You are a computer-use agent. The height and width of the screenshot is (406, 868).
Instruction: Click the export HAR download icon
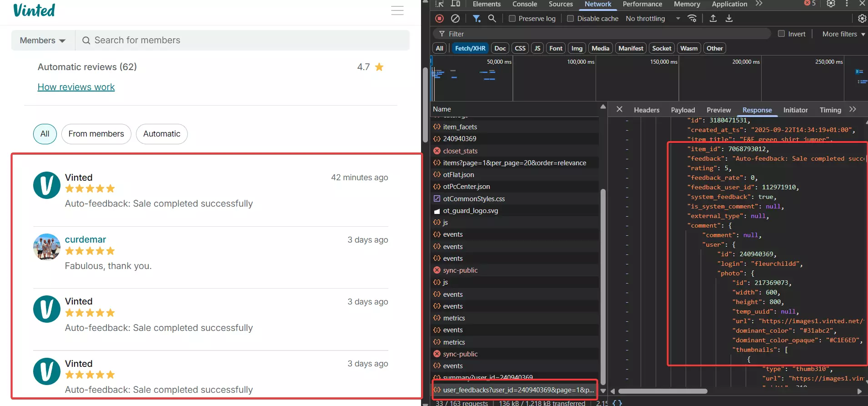[x=729, y=19]
